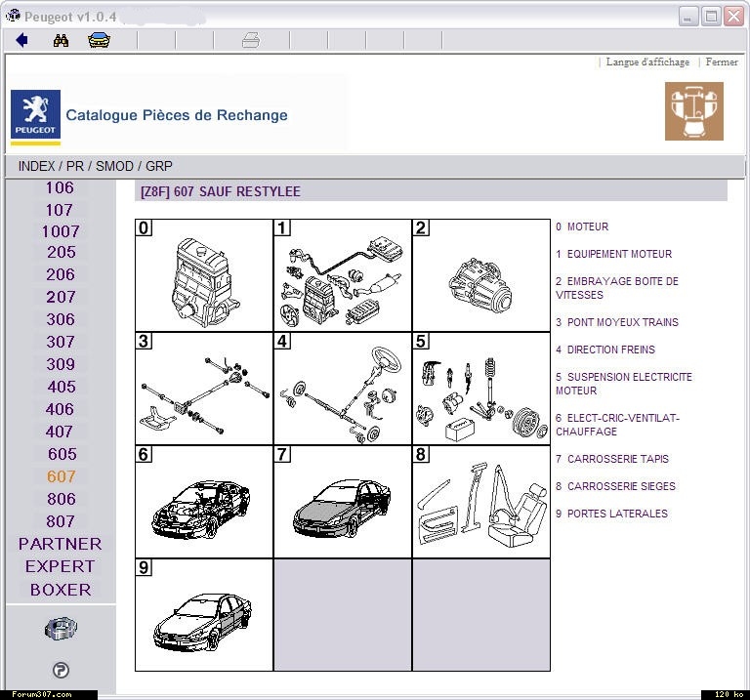The image size is (750, 700).
Task: Click the INDEX / PR / SMOD / GRP breadcrumb
Action: coord(95,166)
